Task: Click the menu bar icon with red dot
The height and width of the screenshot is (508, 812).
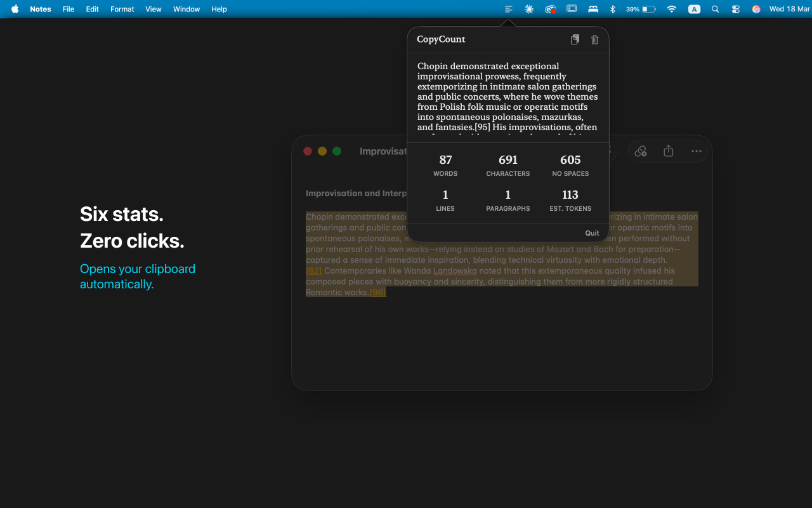Action: pos(551,9)
